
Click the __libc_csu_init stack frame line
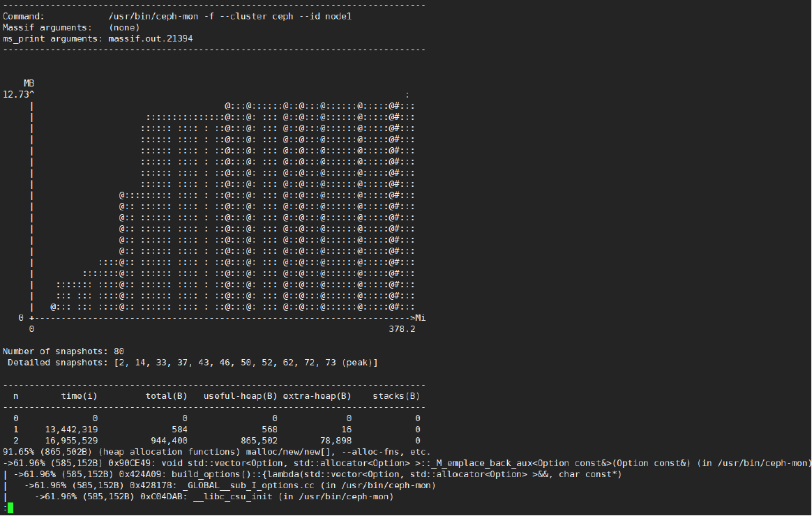(198, 497)
